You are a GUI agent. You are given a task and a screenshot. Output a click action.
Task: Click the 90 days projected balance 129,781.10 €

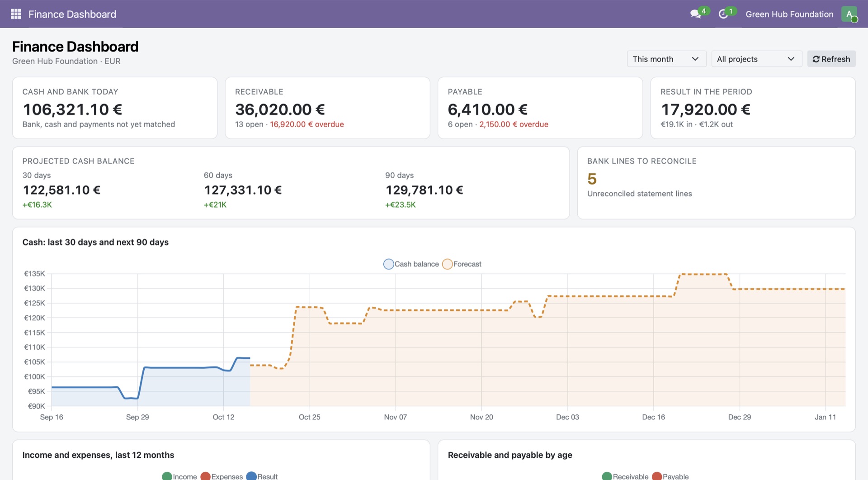(424, 190)
